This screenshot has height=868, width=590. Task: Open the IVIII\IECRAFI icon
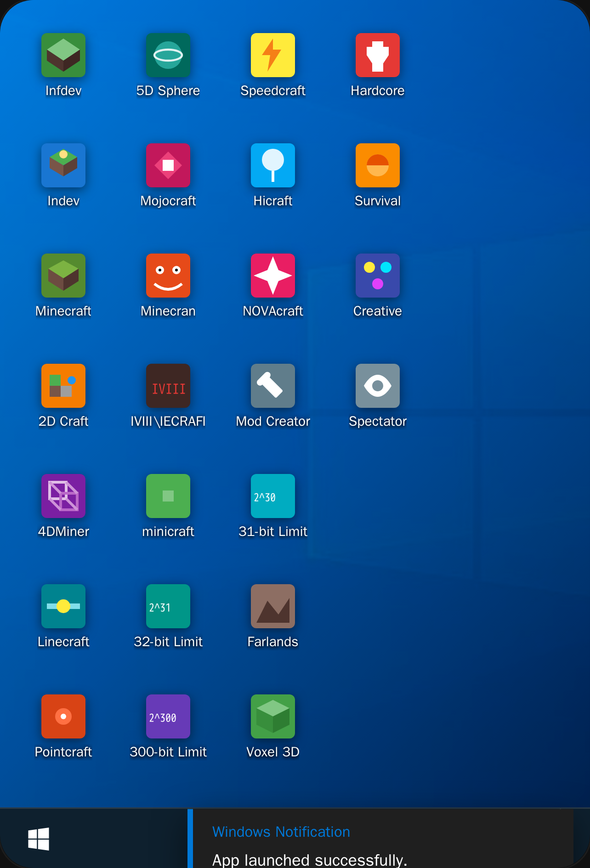click(x=168, y=386)
